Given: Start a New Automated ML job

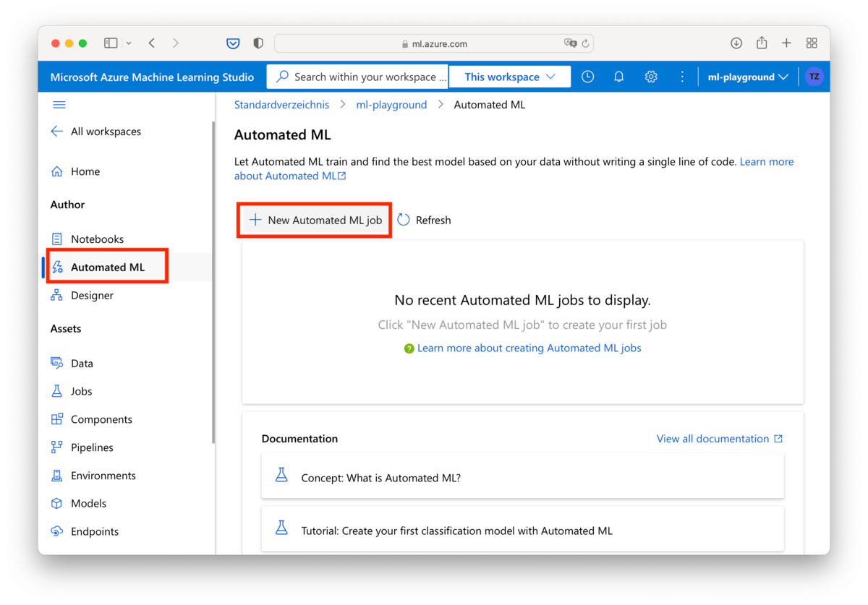Looking at the screenshot, I should pos(315,220).
